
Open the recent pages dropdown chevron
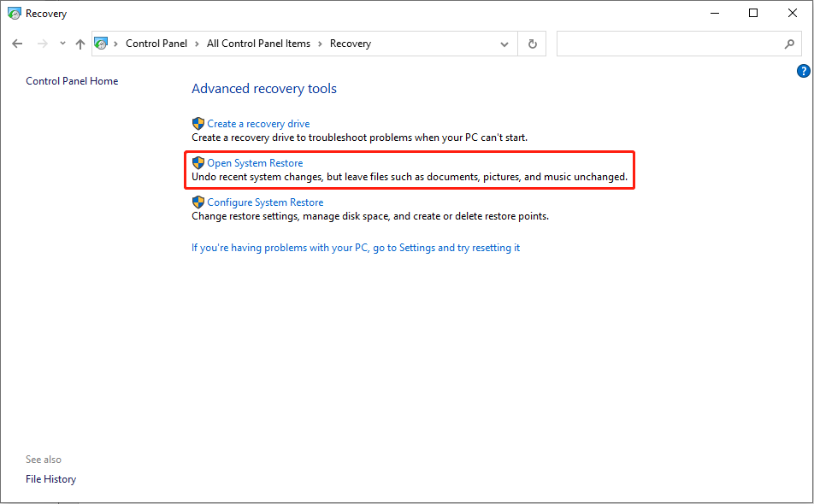point(62,43)
